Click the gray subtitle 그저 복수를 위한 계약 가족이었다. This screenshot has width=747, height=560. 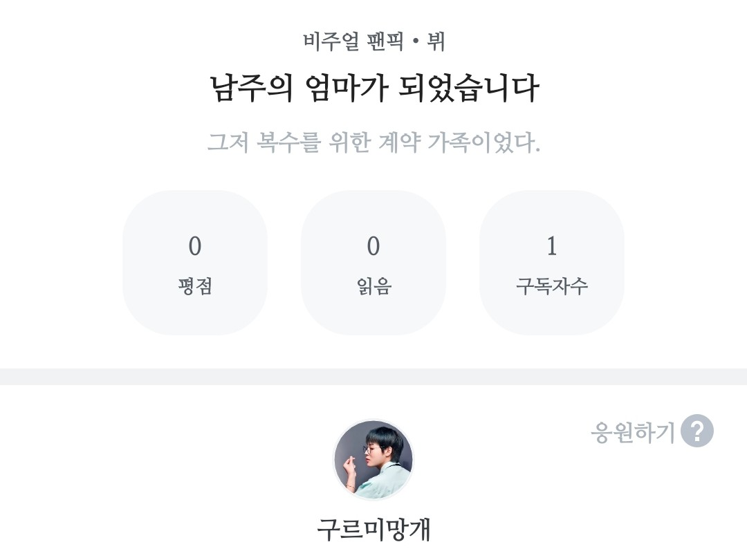coord(373,143)
